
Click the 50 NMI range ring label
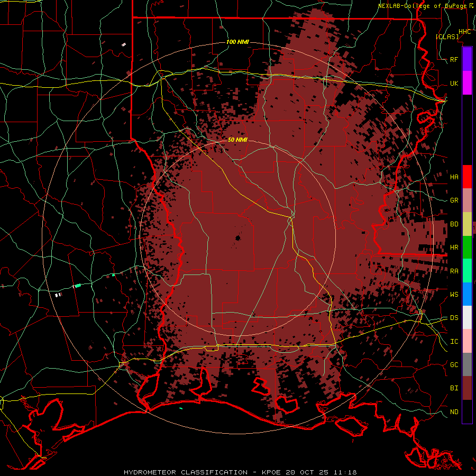pos(237,140)
